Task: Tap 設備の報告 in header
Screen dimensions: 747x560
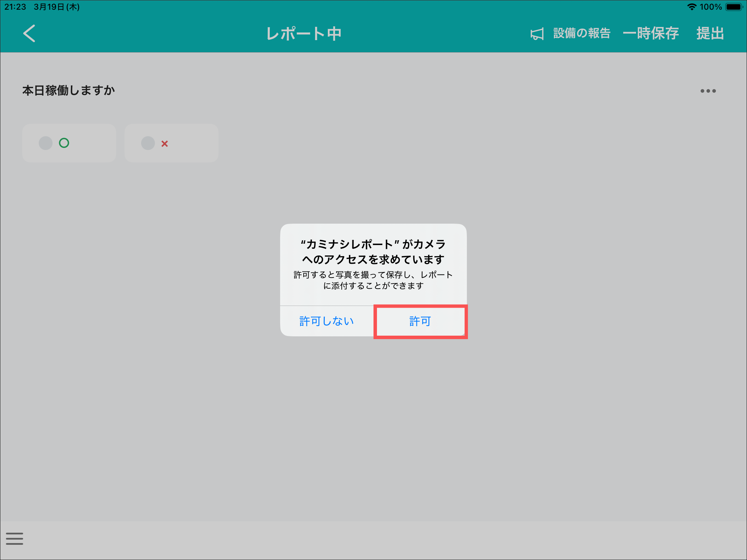Action: [x=582, y=34]
